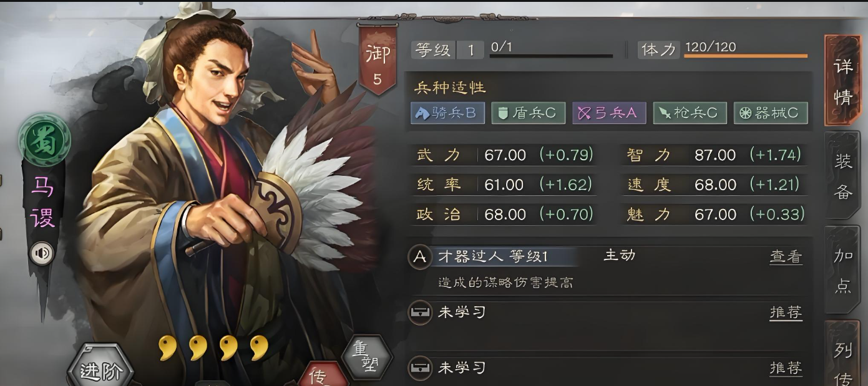
Task: Click the A-rank skill icon for 才器过人
Action: (x=420, y=256)
